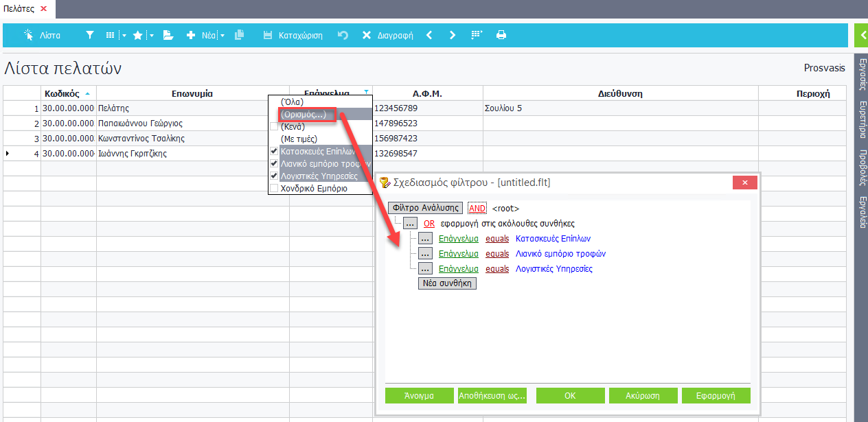This screenshot has width=868, height=422.
Task: Go to the next record arrow
Action: pos(452,35)
